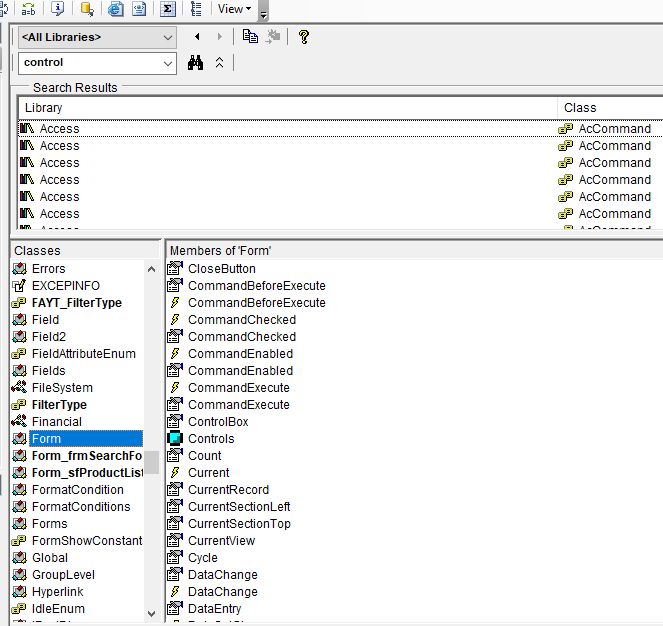Image resolution: width=663 pixels, height=626 pixels.
Task: Click the Library column header
Action: click(288, 108)
